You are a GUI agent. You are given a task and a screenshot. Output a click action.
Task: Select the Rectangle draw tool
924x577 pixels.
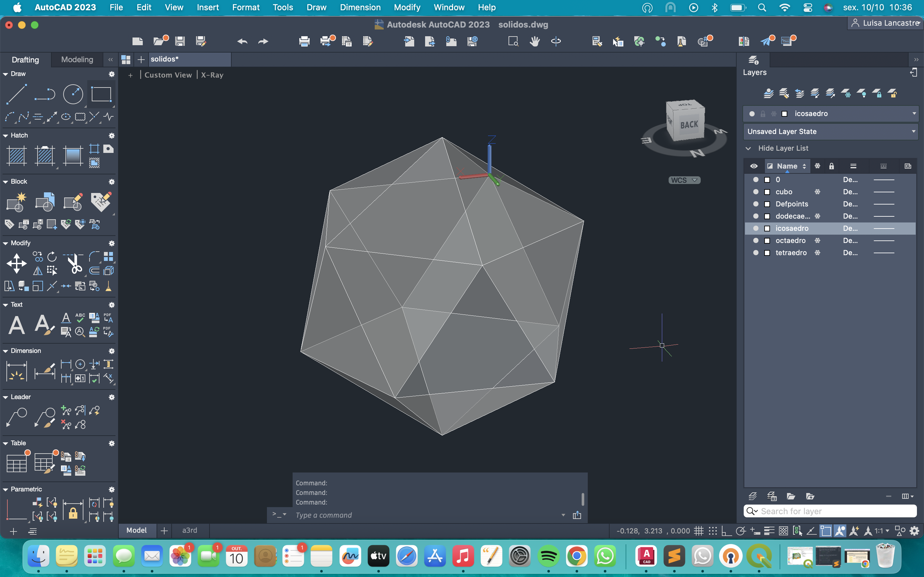[101, 94]
